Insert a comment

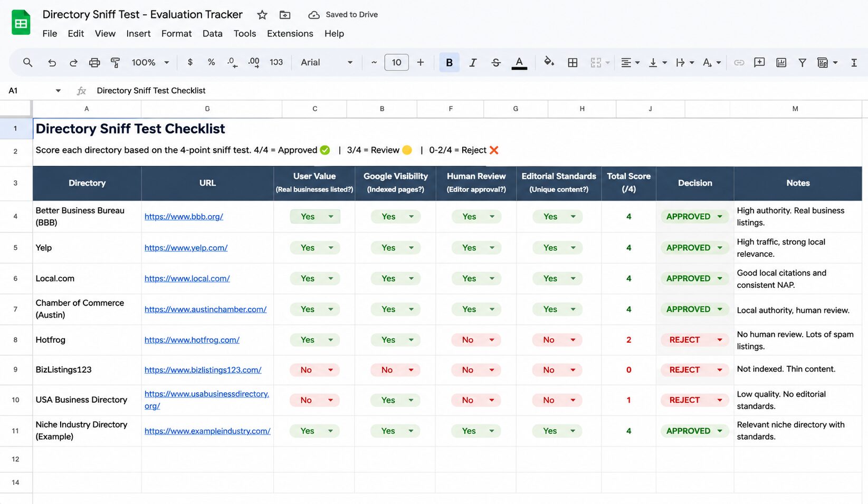pos(759,62)
